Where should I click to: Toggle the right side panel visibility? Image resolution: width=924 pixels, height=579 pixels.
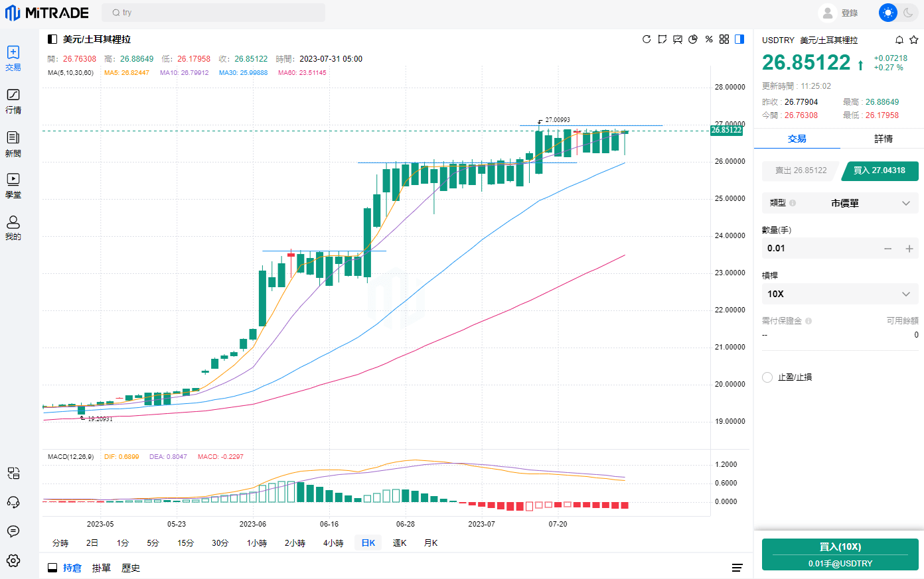739,39
